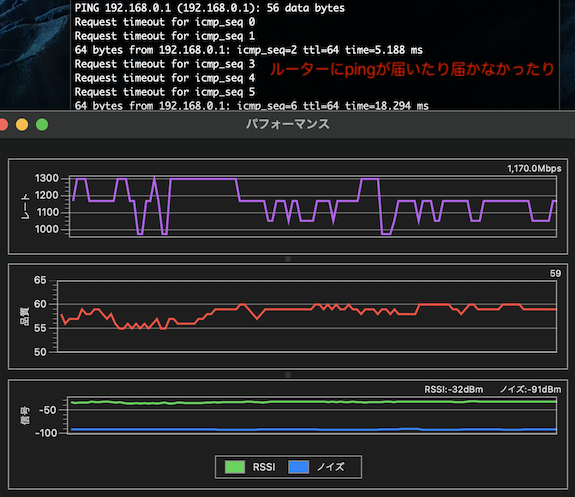This screenshot has height=497, width=575.
Task: Click the ノイズ legend label
Action: pos(330,467)
